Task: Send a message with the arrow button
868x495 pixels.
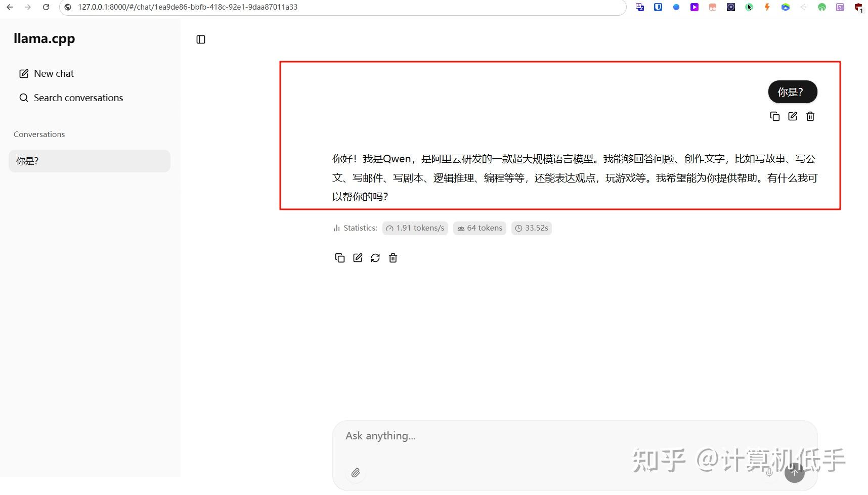Action: [x=794, y=474]
